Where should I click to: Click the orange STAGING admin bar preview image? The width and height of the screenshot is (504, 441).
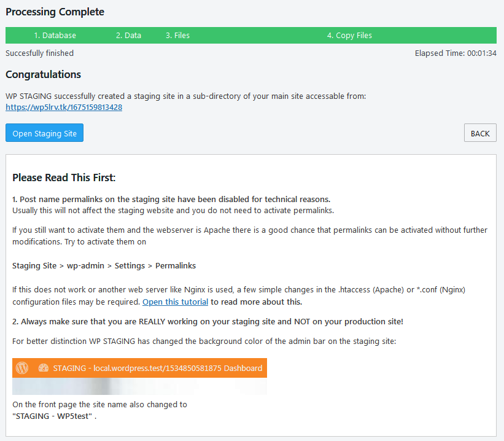pos(139,377)
